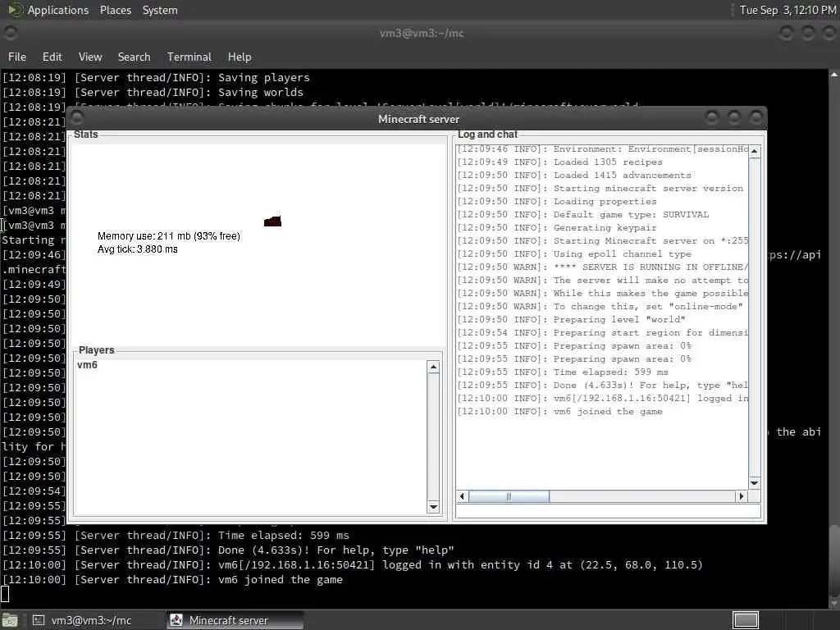Viewport: 840px width, 630px height.
Task: Click the clock showing Tue Sep 3
Action: pos(787,10)
